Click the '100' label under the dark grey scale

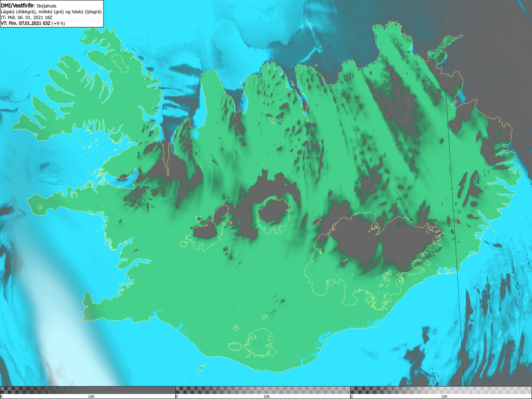point(91,397)
